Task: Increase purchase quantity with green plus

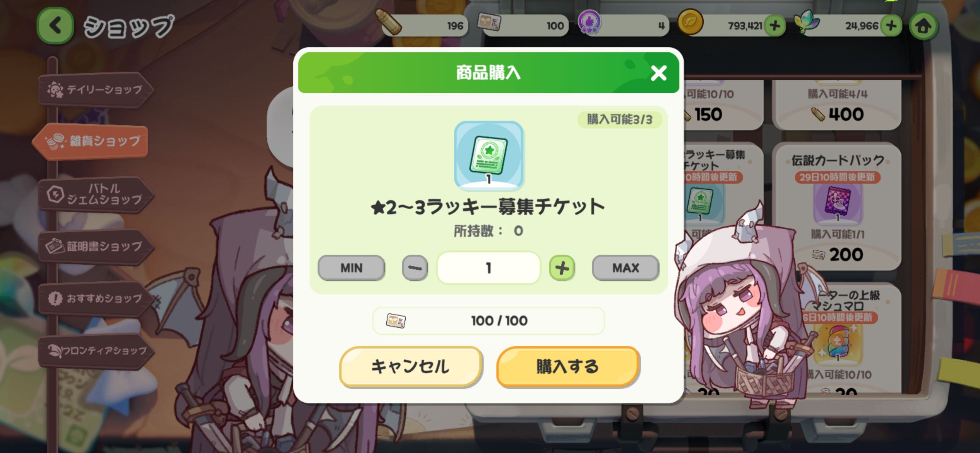Action: [562, 268]
